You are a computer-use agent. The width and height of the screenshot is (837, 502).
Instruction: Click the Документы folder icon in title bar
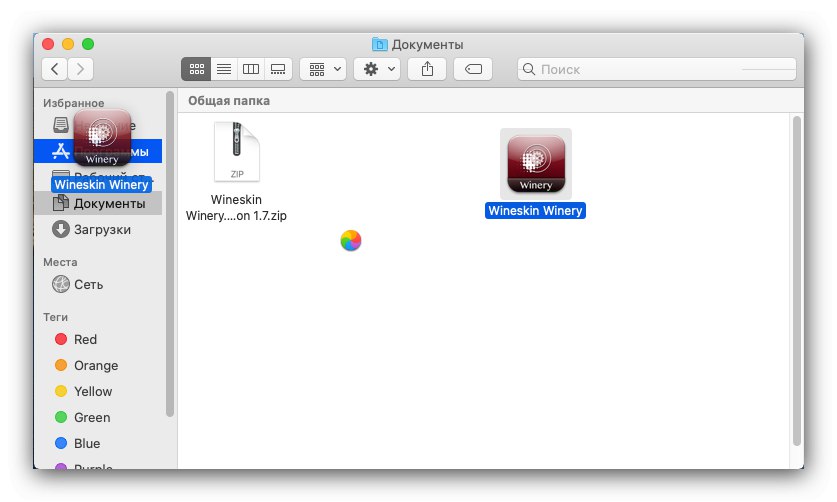(x=380, y=44)
